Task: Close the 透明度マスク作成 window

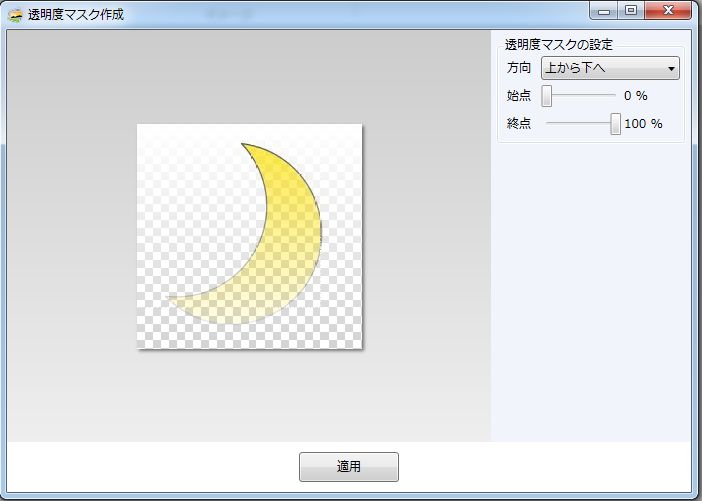Action: click(x=668, y=11)
